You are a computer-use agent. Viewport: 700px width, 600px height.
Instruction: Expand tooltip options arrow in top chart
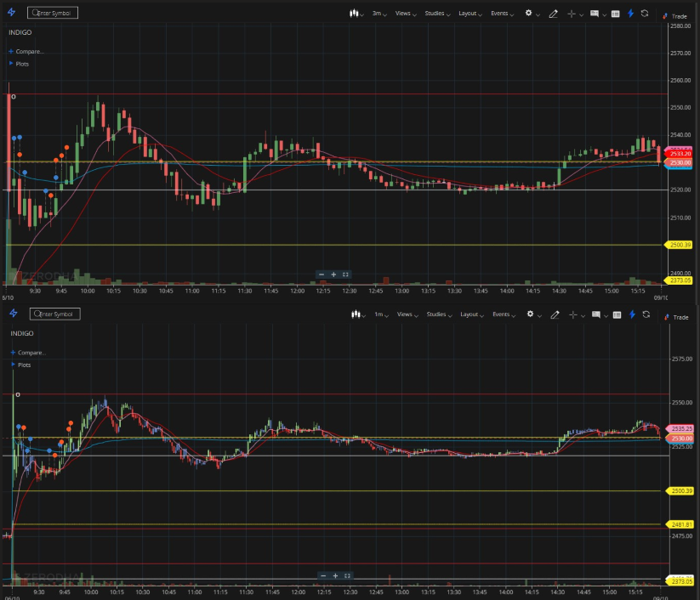604,14
